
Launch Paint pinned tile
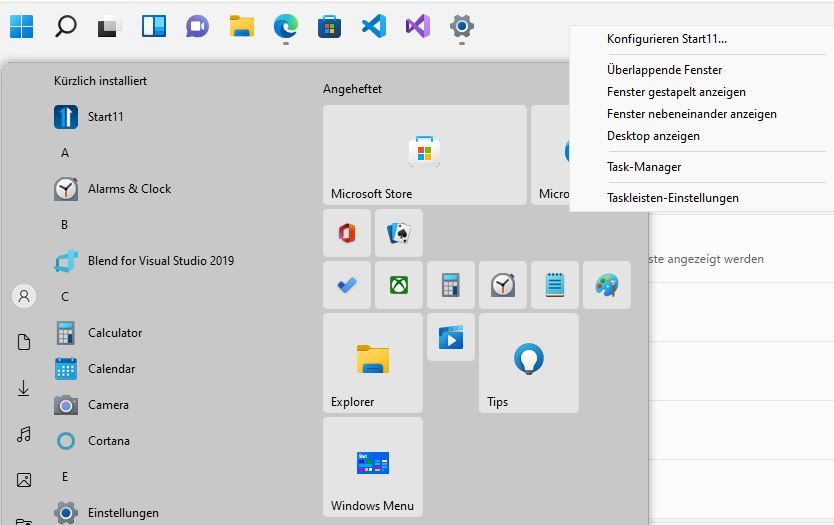607,285
